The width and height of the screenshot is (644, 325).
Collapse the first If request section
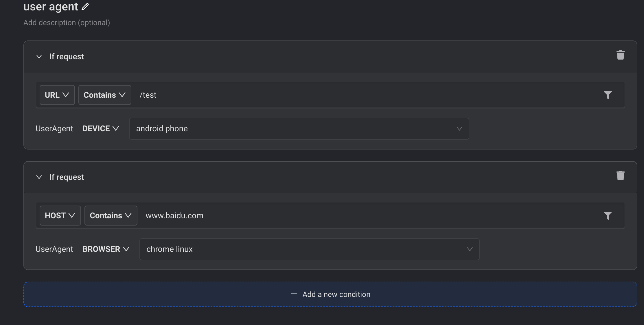39,56
